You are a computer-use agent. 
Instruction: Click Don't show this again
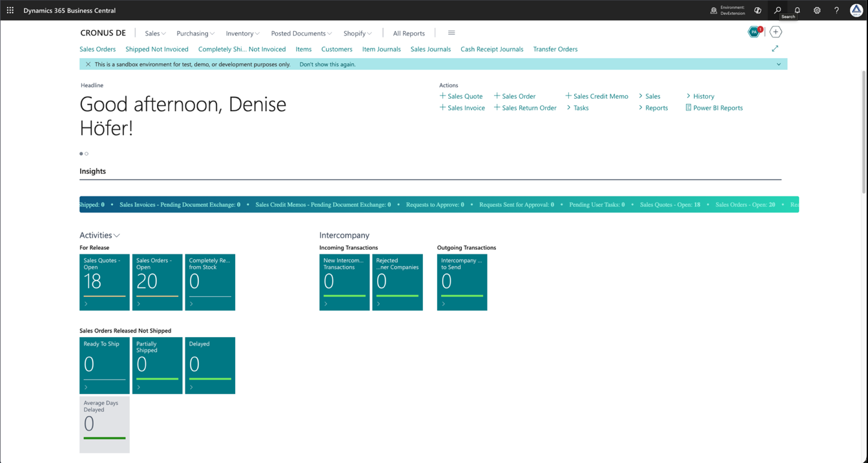tap(327, 65)
